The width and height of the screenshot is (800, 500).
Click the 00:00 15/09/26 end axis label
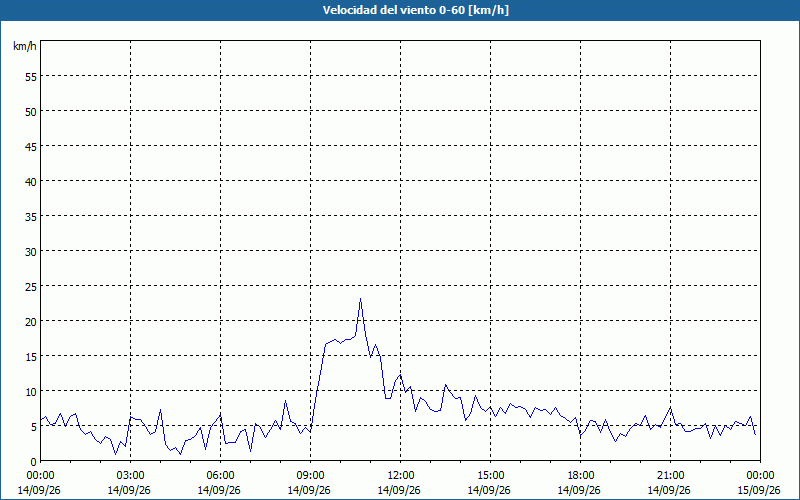coord(759,483)
